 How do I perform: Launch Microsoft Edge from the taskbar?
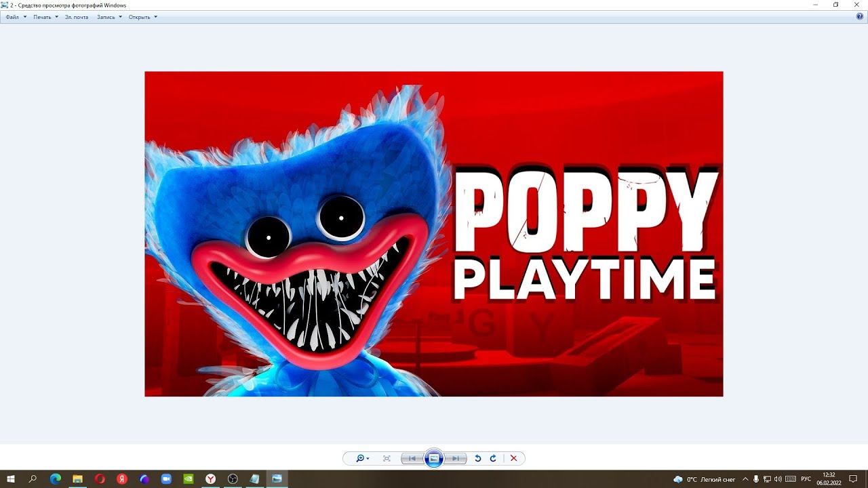56,479
